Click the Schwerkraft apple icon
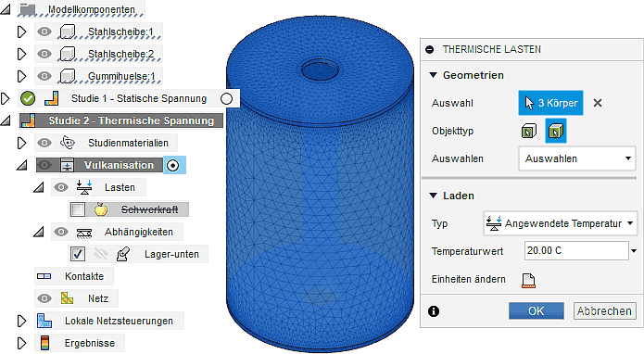 pos(101,209)
